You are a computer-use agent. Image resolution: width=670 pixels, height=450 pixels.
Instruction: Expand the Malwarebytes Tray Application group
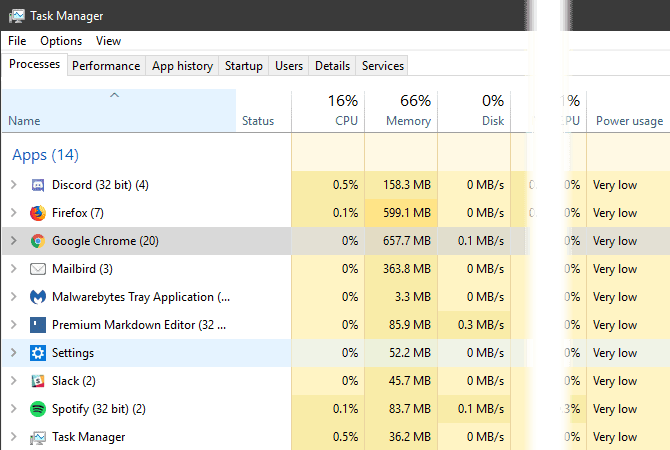(14, 297)
